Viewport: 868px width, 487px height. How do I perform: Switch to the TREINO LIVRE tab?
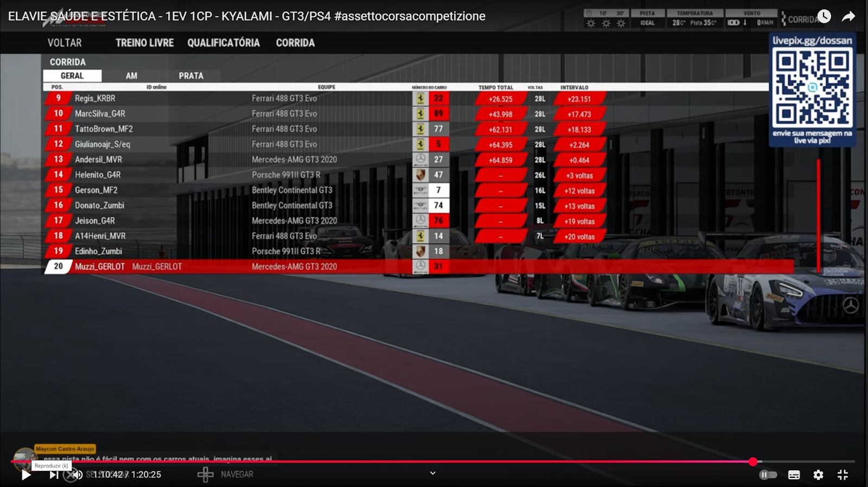[x=144, y=43]
